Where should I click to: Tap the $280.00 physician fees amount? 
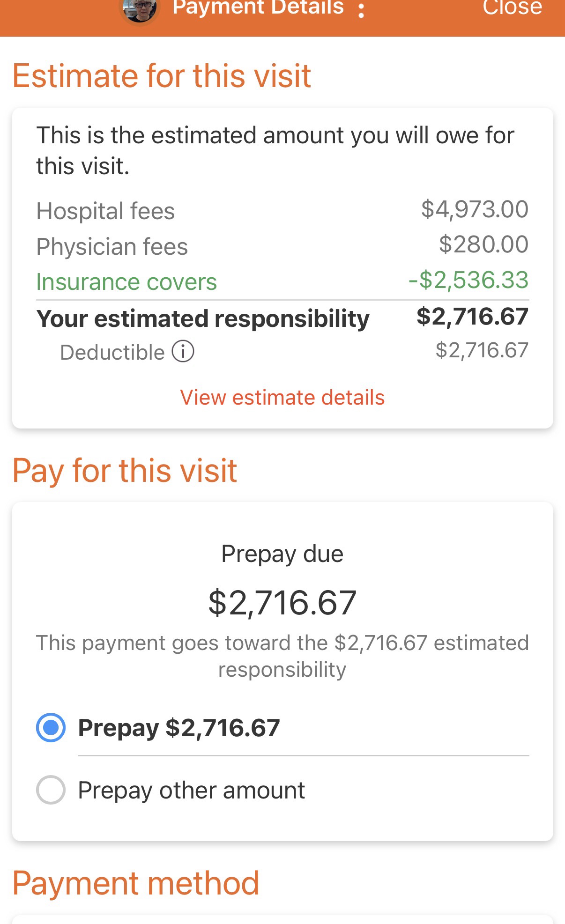coord(483,244)
